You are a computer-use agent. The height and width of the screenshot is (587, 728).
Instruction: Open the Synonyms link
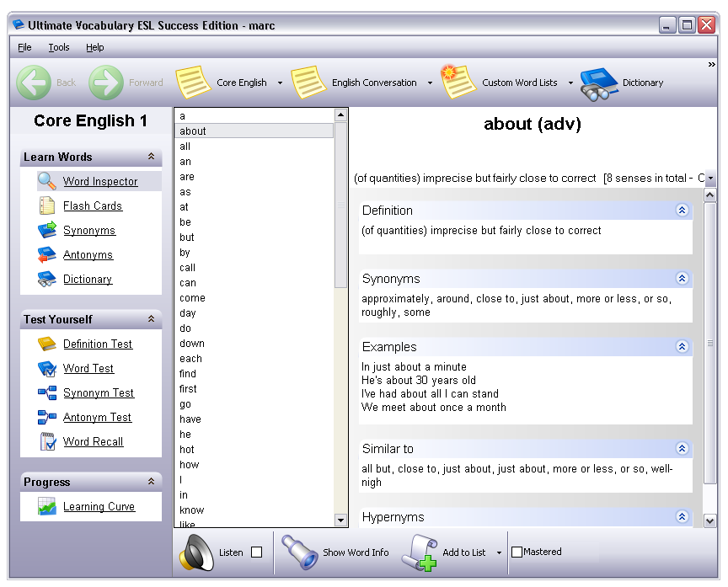[x=89, y=231]
